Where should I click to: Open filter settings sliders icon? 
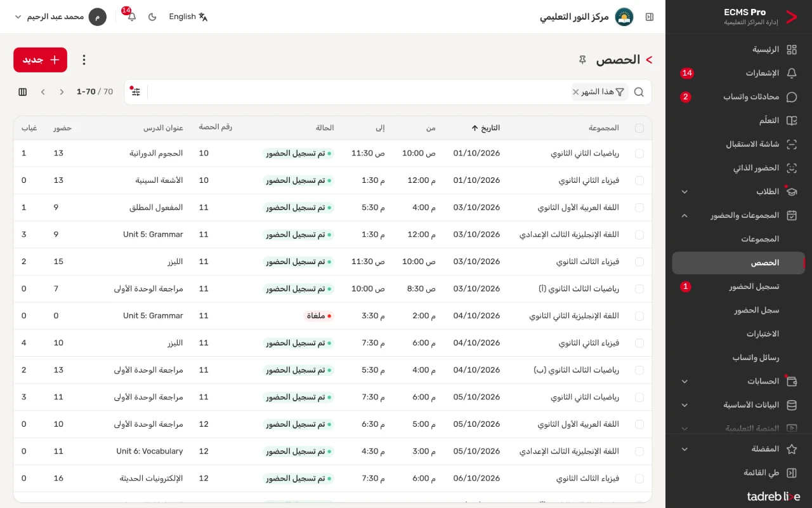coord(136,92)
